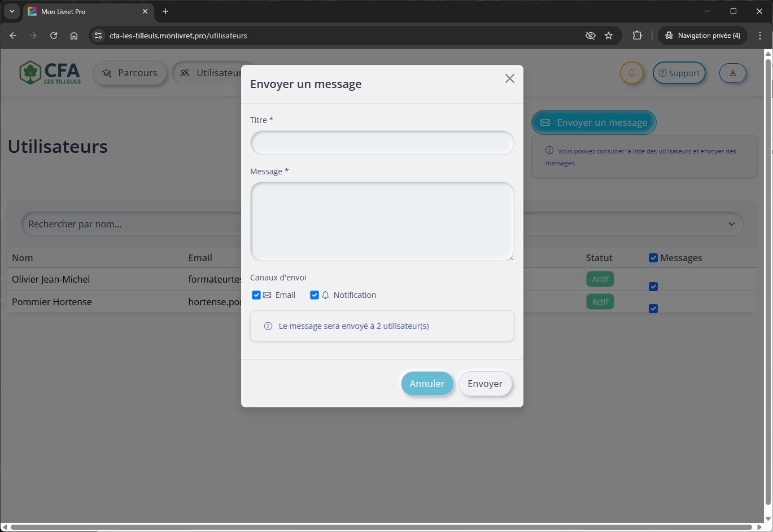
Task: Uncheck the Email channel checkbox
Action: point(256,295)
